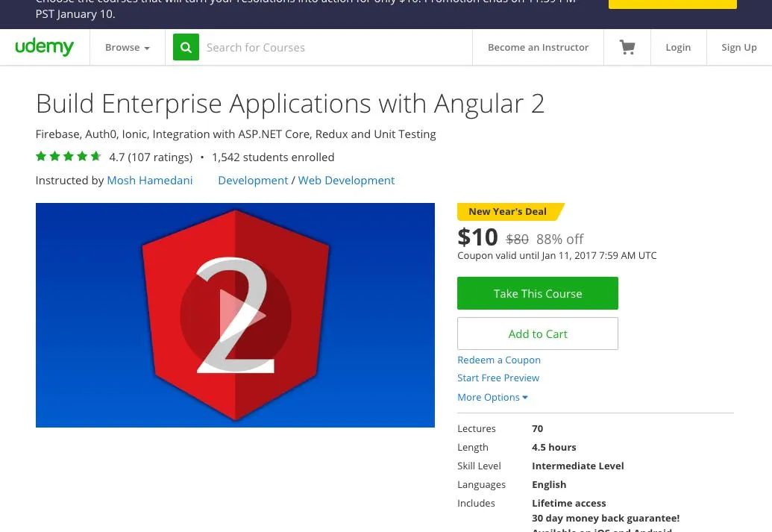
Task: Navigate to Web Development category
Action: point(346,180)
